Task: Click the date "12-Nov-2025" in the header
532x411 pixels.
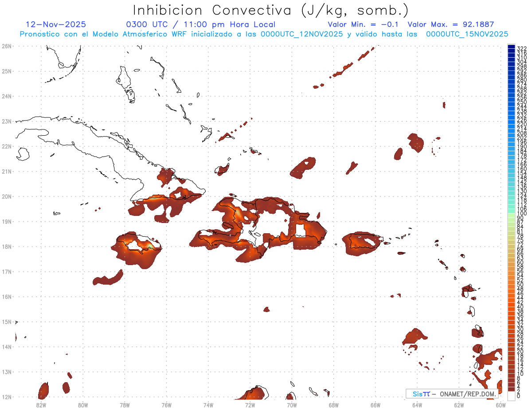Action: 56,24
